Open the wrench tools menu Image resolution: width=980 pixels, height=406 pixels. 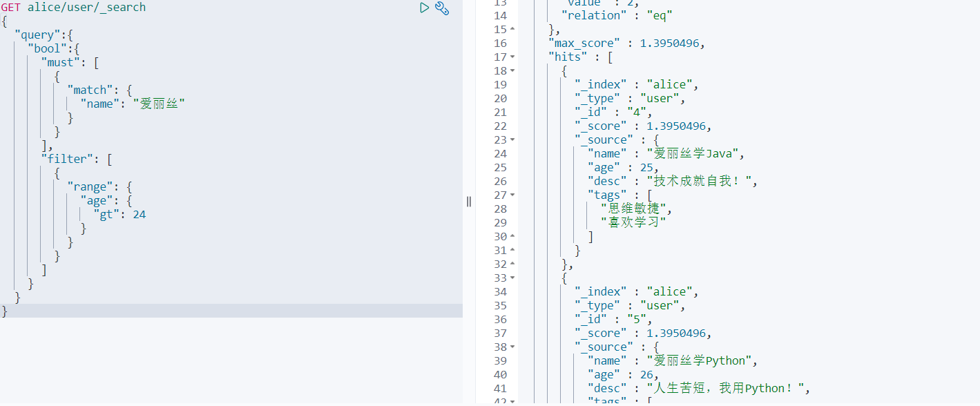(x=442, y=8)
